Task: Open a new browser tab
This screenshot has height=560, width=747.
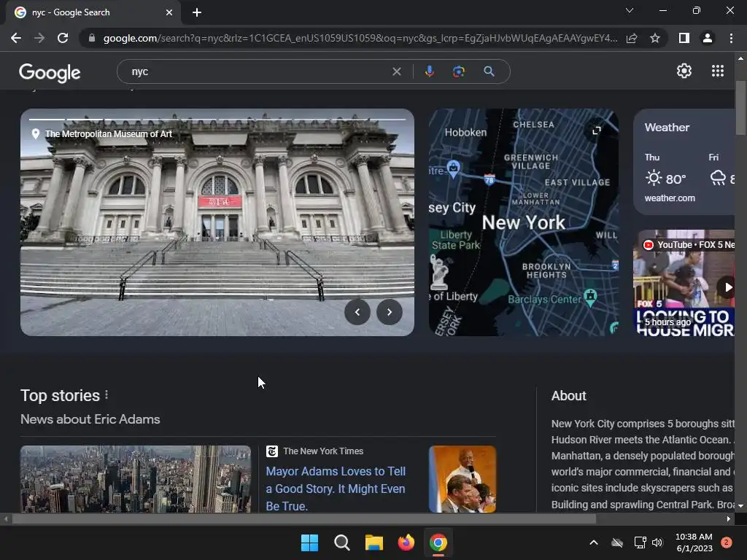Action: pyautogui.click(x=197, y=12)
